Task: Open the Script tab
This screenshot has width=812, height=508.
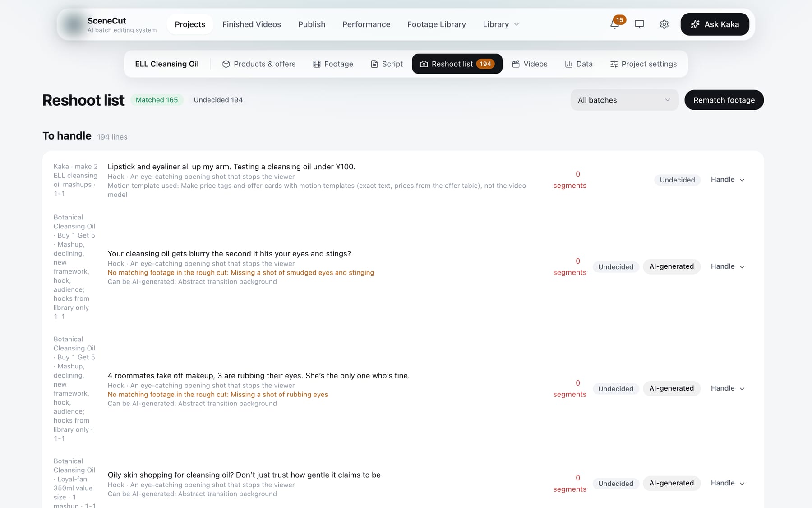Action: [x=387, y=64]
